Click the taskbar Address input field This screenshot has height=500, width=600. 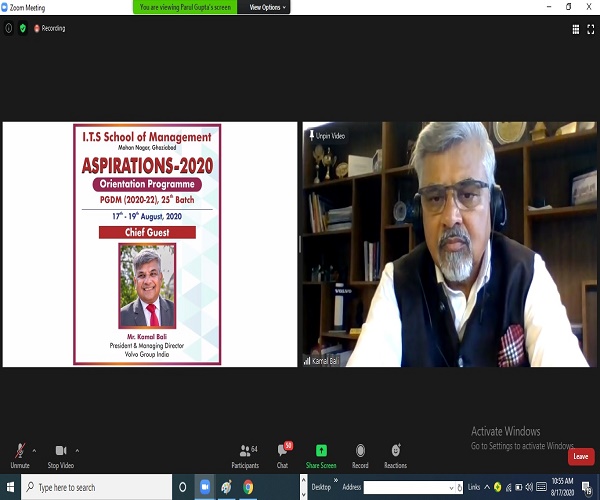406,487
